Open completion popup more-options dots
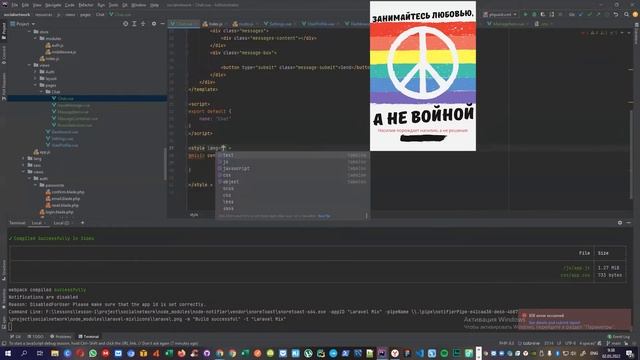This screenshot has height=360, width=640. pos(366,216)
